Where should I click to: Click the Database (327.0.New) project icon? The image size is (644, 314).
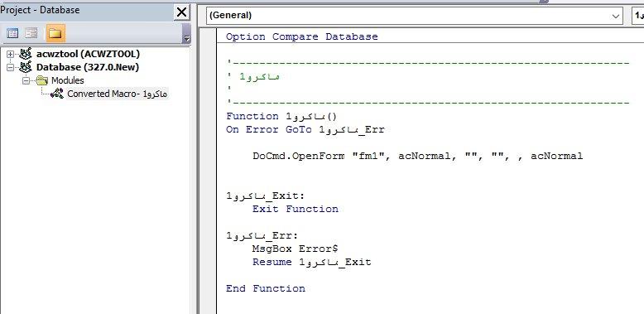pyautogui.click(x=25, y=66)
